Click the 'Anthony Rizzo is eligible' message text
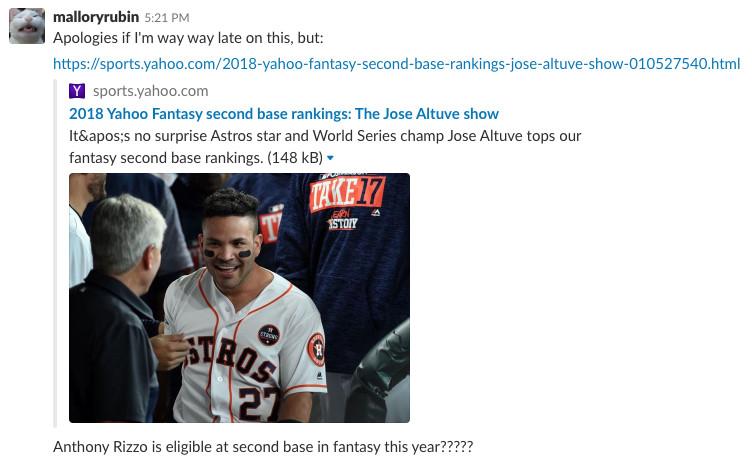Screen dimensions: 752x461 [263, 447]
